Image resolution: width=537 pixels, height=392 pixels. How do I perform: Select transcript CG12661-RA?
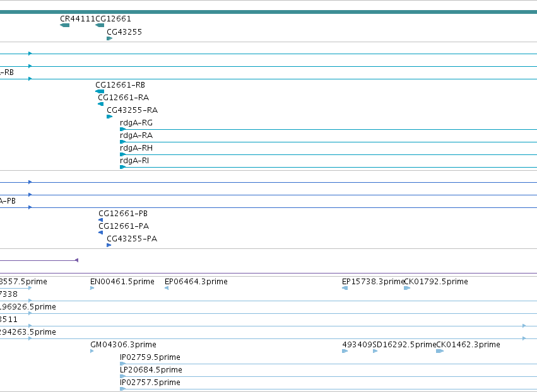click(x=124, y=98)
